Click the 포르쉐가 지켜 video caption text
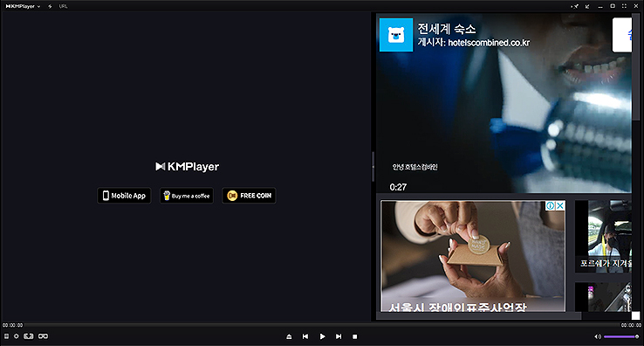644x346 pixels. 606,263
